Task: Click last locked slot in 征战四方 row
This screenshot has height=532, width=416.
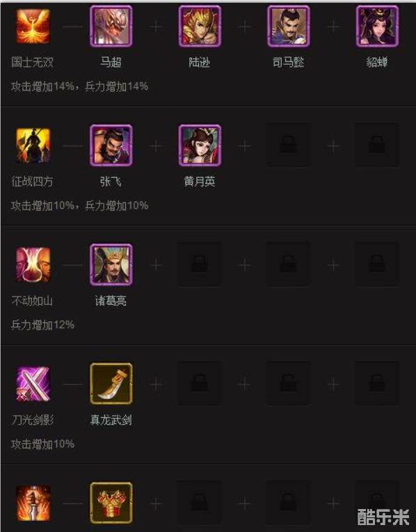Action: [x=377, y=146]
